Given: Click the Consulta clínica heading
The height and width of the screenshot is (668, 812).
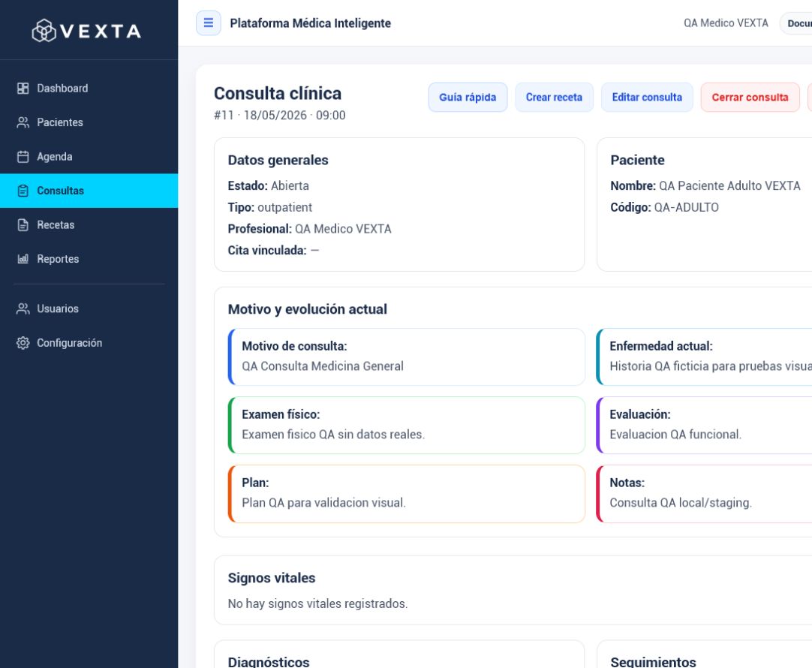Looking at the screenshot, I should (x=278, y=93).
